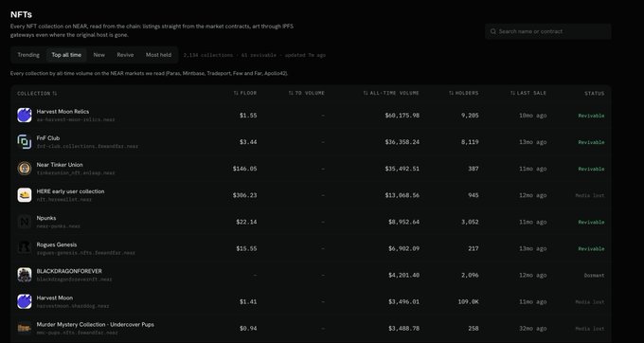Switch to the Most held tab
This screenshot has height=343, width=644.
coord(158,55)
